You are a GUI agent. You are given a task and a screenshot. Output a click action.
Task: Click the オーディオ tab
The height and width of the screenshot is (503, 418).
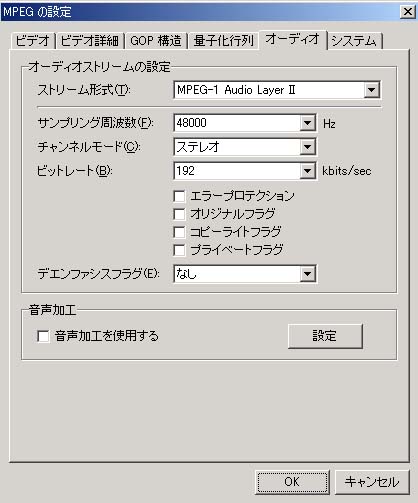(293, 39)
